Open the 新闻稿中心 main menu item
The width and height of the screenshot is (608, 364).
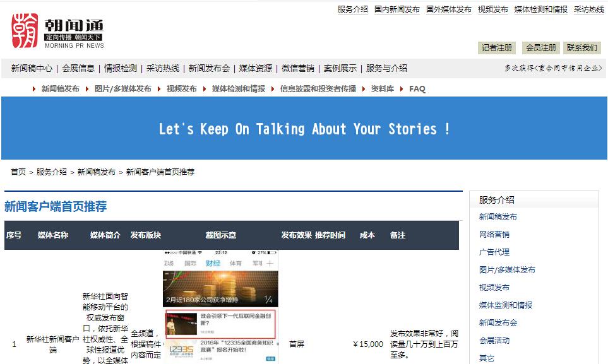[32, 68]
